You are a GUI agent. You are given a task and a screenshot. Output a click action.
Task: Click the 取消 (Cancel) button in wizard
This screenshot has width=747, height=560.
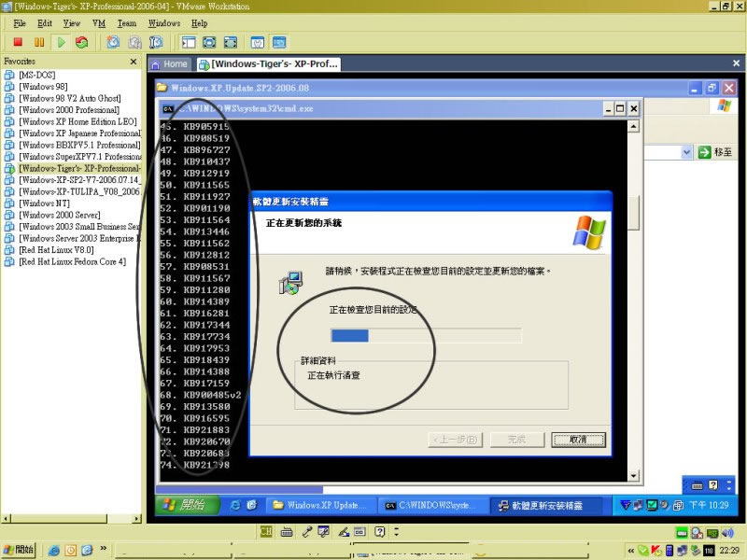coord(578,440)
